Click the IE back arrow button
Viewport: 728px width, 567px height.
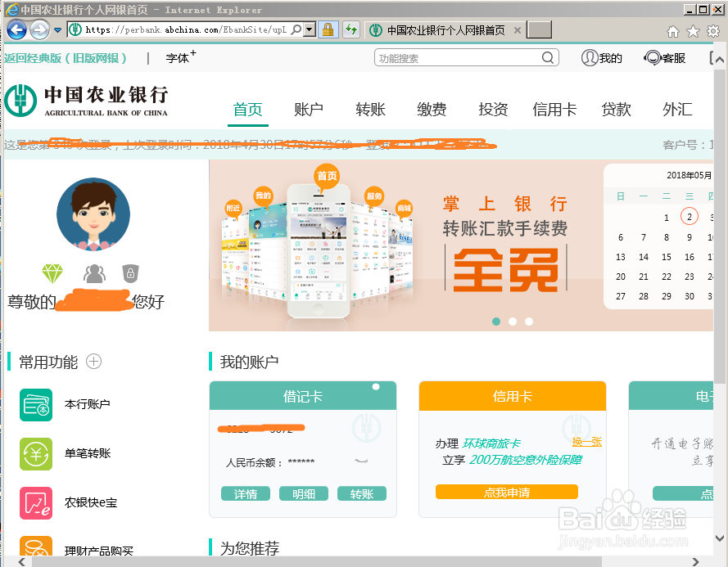[16, 30]
